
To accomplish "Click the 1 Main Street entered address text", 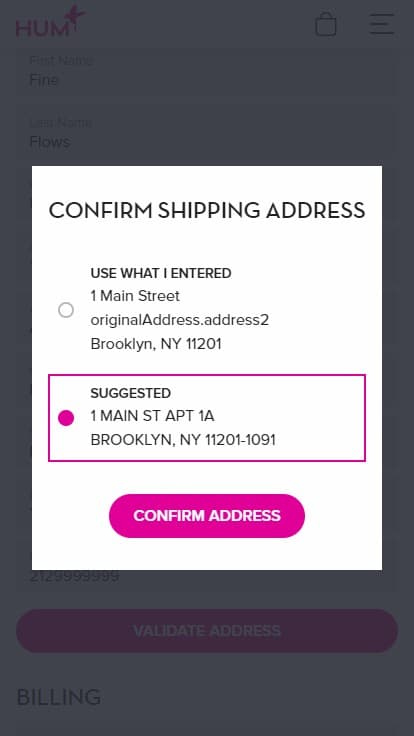I will pyautogui.click(x=135, y=296).
